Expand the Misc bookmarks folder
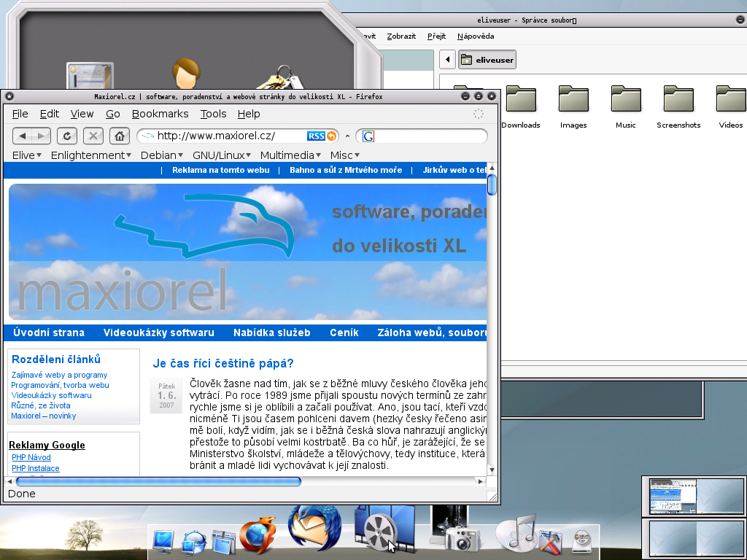 tap(344, 155)
